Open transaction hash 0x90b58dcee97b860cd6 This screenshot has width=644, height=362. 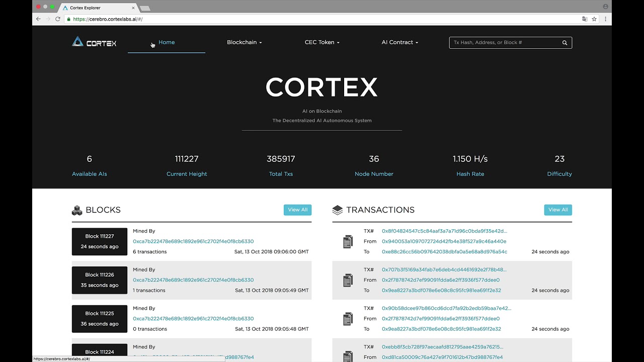(x=446, y=308)
